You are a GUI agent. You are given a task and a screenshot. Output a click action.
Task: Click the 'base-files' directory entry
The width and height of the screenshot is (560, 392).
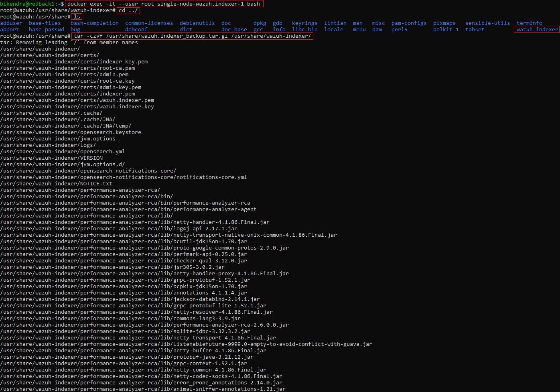point(45,23)
